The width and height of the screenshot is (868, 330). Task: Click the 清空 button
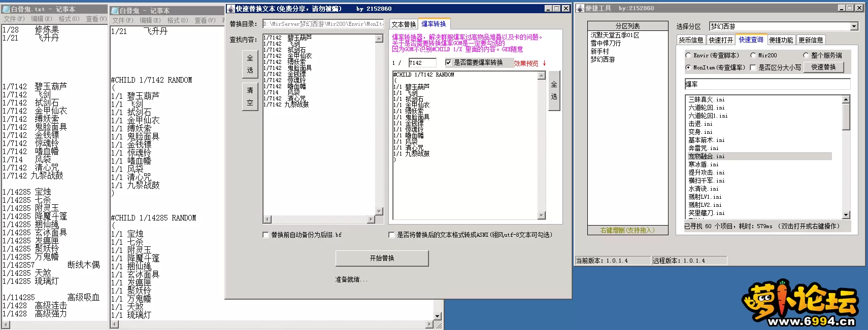pyautogui.click(x=250, y=96)
